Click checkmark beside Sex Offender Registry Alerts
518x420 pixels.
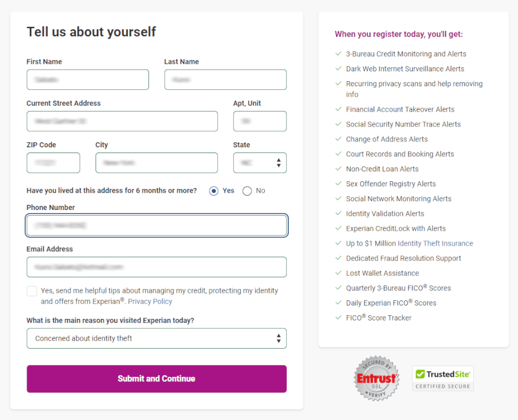click(x=338, y=184)
